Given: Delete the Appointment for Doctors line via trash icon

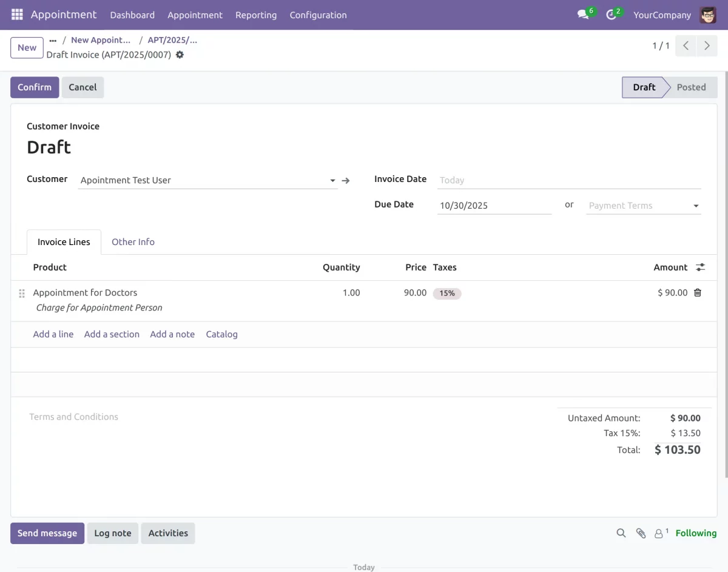Looking at the screenshot, I should 697,292.
